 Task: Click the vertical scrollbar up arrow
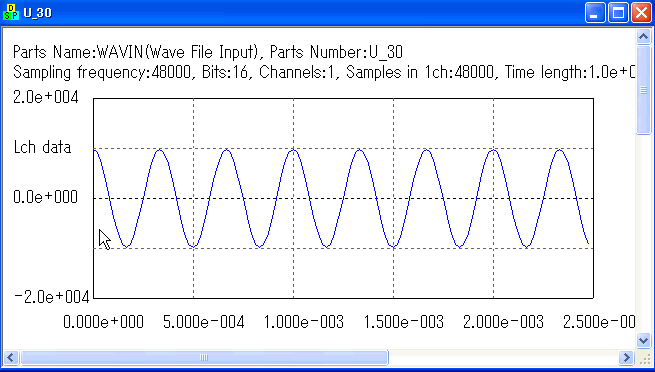(x=643, y=37)
